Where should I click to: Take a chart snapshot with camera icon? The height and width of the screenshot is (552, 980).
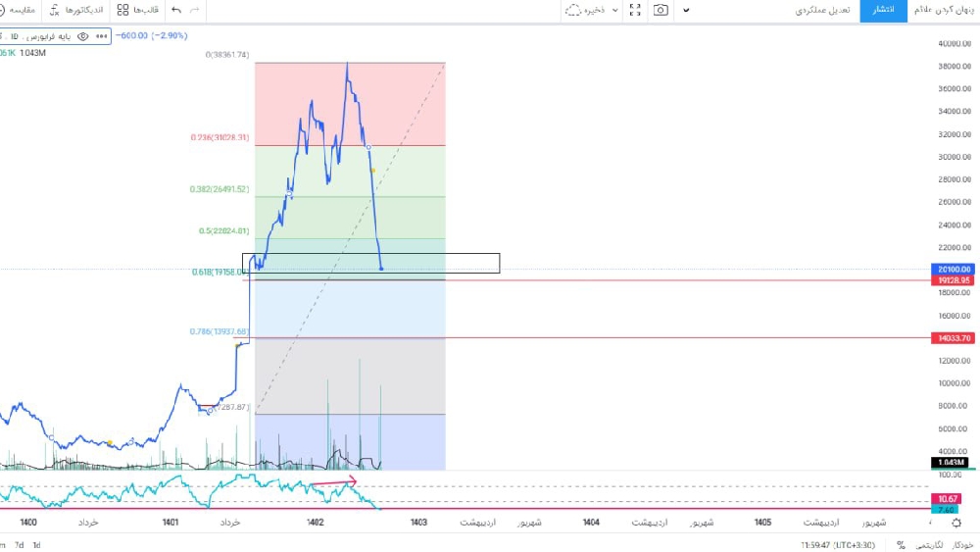[661, 10]
